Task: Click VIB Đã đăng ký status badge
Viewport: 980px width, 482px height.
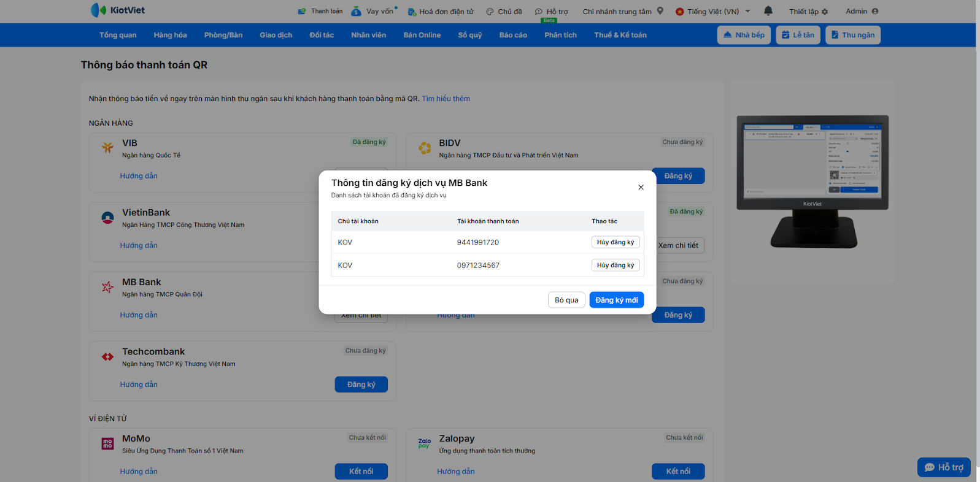Action: (x=369, y=142)
